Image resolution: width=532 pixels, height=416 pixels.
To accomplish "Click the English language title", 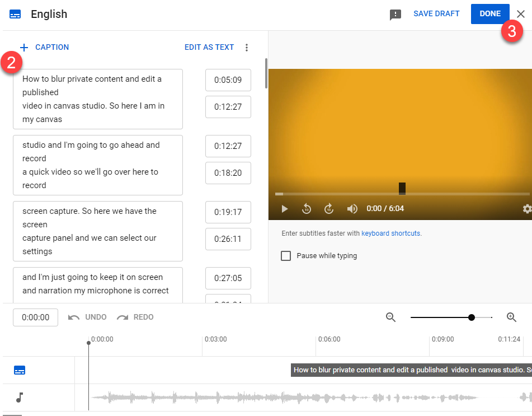I will (49, 14).
